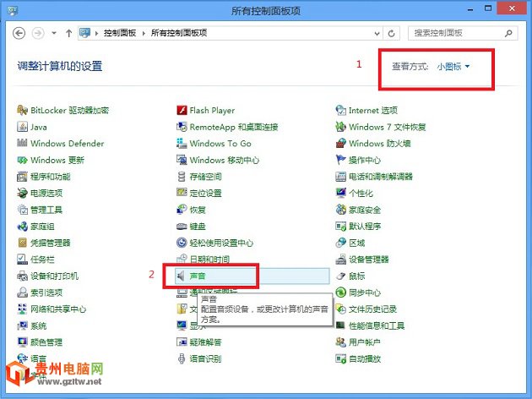
Task: Open the Windows 更新 icon
Action: pos(23,160)
